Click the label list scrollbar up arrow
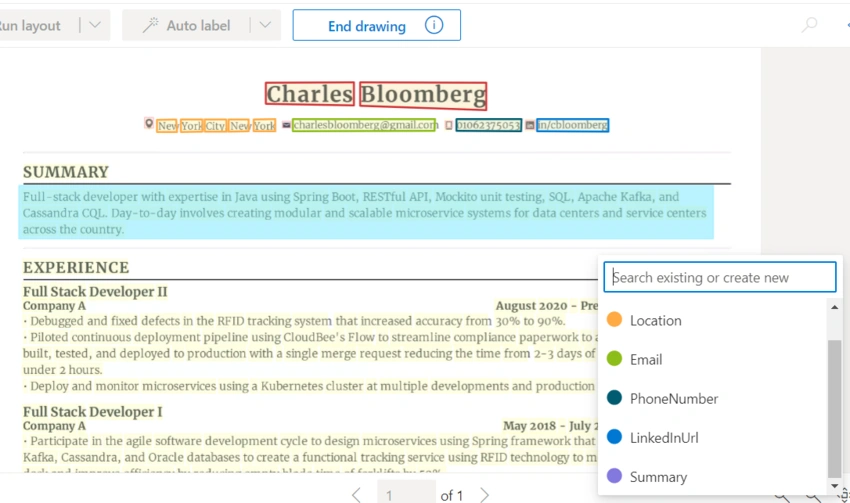The image size is (850, 503). coord(835,307)
